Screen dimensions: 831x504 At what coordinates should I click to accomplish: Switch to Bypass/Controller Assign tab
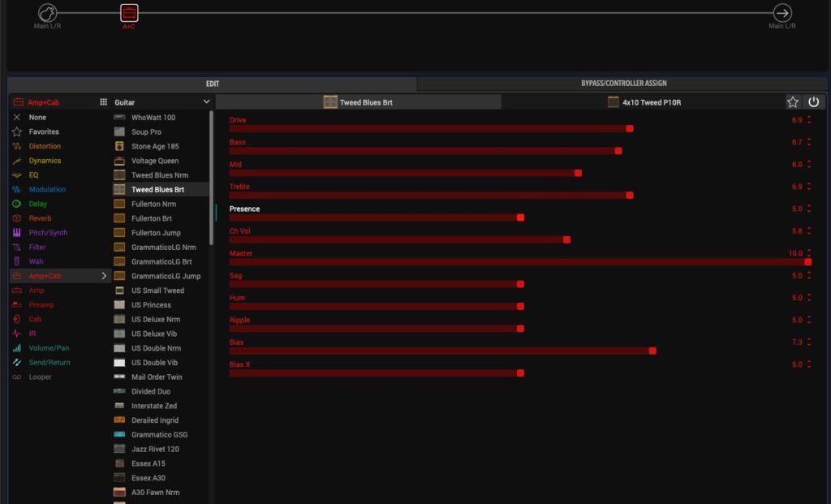click(623, 84)
